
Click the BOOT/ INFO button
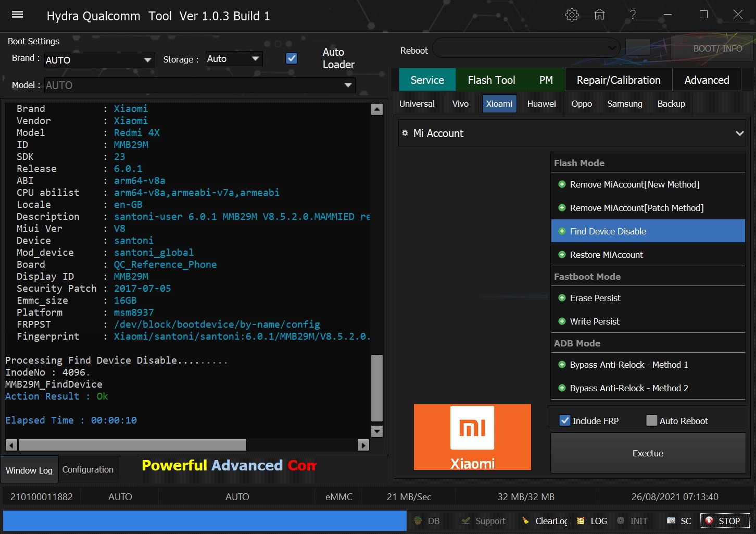point(712,48)
